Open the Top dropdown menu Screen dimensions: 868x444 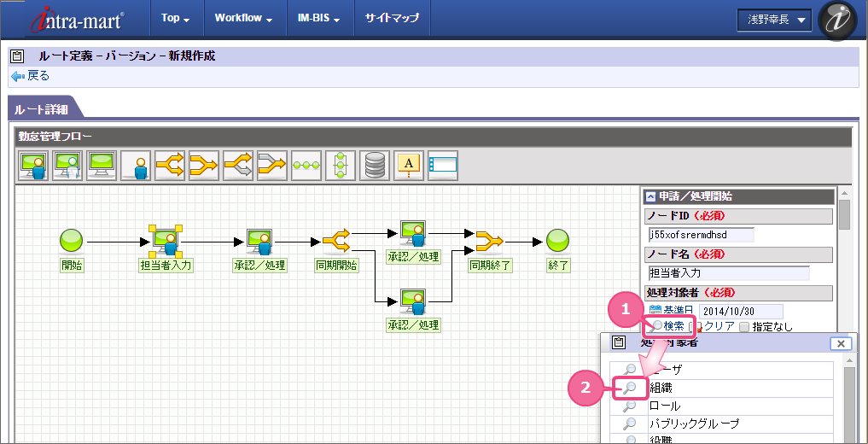(176, 18)
